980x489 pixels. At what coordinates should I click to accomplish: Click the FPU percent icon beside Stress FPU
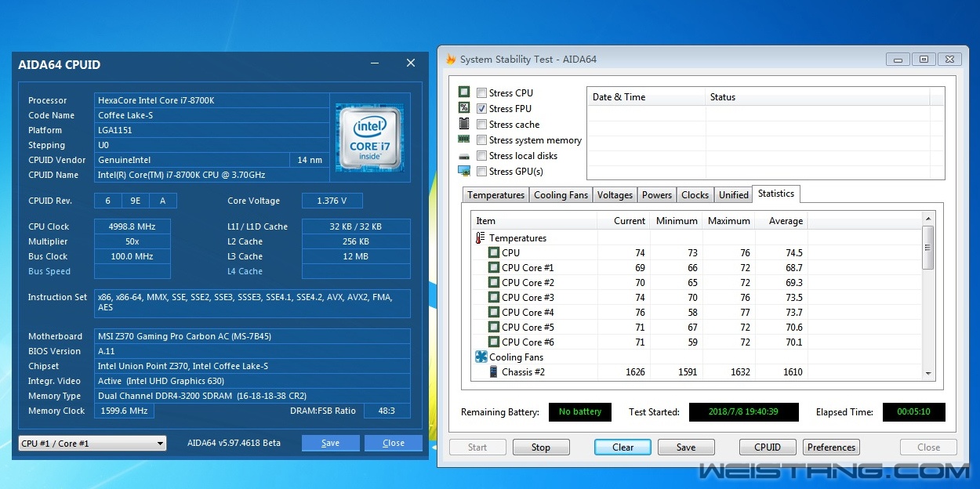(464, 108)
